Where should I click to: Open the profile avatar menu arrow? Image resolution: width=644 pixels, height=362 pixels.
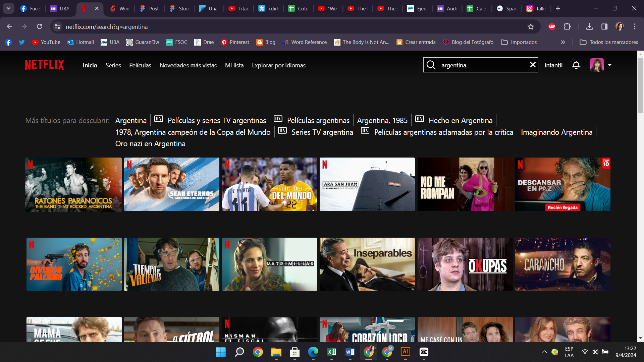(610, 65)
